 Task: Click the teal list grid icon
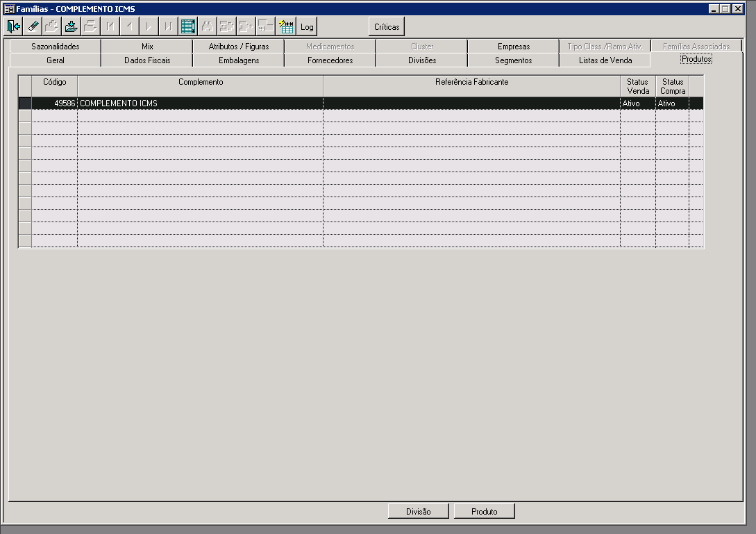188,26
